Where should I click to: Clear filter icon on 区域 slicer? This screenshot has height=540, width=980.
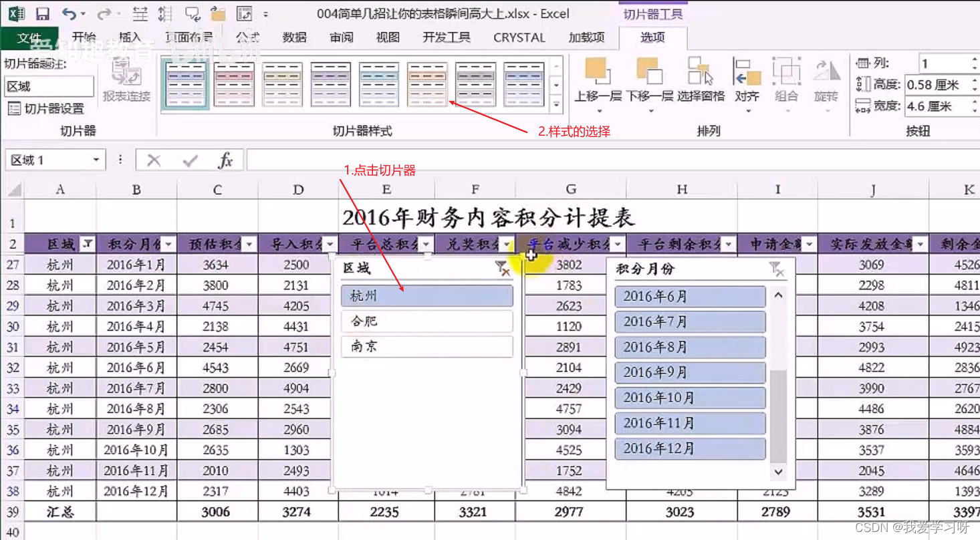click(x=502, y=269)
